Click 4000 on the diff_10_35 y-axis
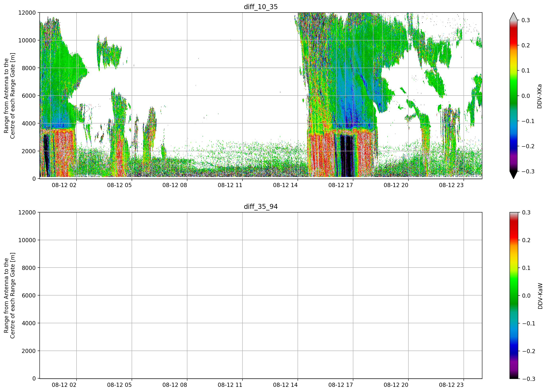Image resolution: width=547 pixels, height=392 pixels. point(29,123)
